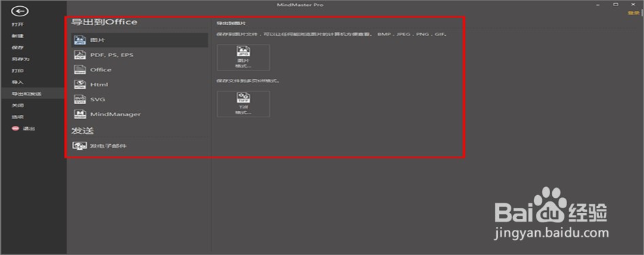Click the Tiff格式... export button

pyautogui.click(x=243, y=104)
